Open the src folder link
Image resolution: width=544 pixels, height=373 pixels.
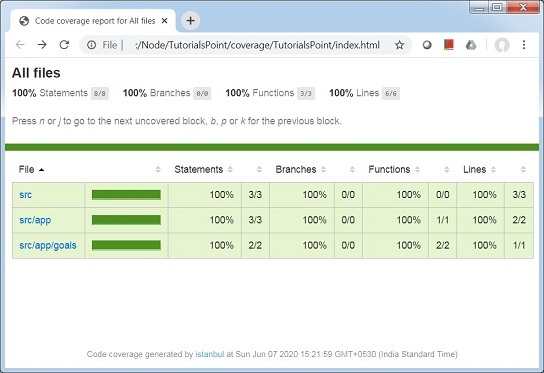tap(25, 195)
